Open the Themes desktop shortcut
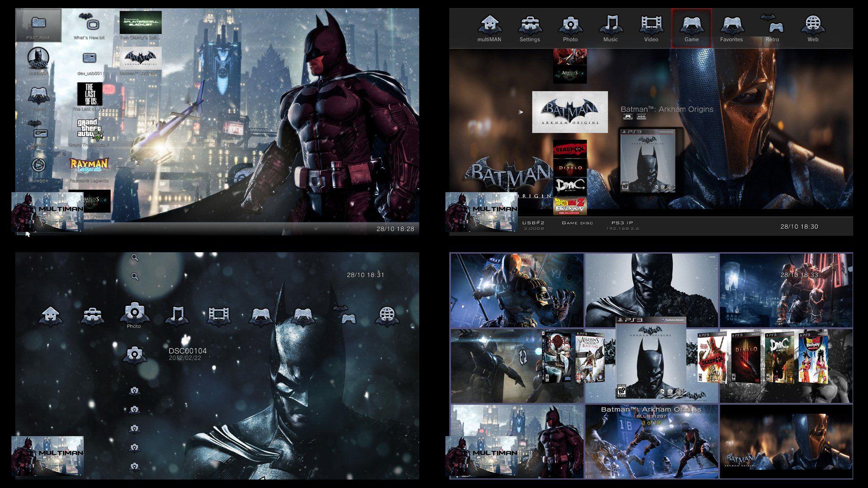This screenshot has height=488, width=868. [x=38, y=131]
